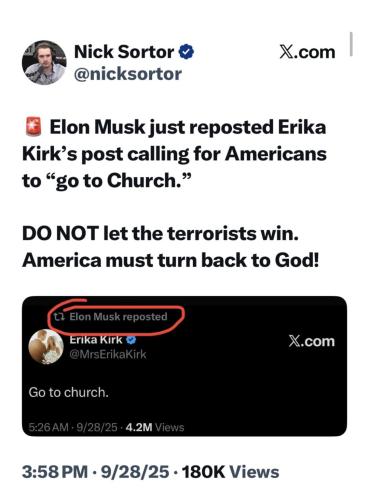Click the red siren emoji in the post
369x500 pixels.
point(33,127)
